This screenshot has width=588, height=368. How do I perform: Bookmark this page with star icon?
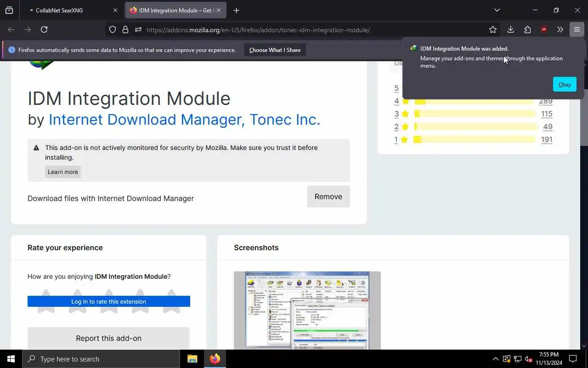(493, 29)
